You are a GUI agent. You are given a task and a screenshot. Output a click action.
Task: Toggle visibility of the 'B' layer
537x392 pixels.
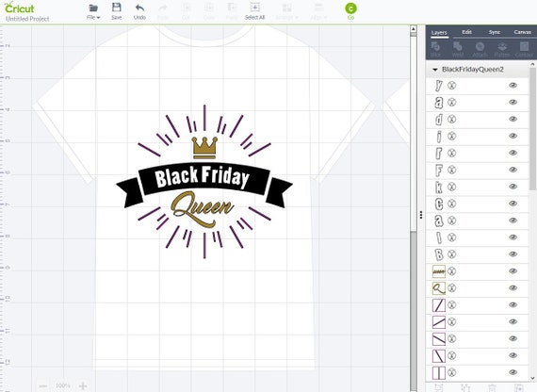[513, 254]
